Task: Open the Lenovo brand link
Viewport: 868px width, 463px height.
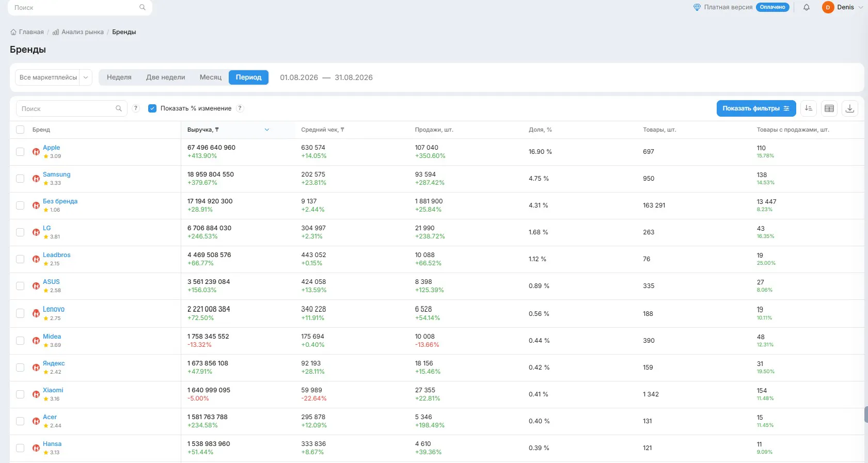Action: click(54, 309)
